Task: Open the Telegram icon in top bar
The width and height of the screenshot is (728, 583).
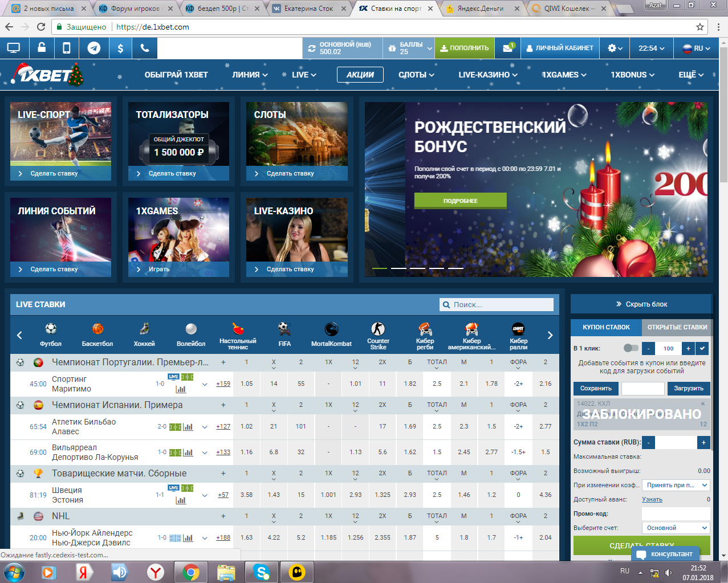Action: tap(94, 48)
